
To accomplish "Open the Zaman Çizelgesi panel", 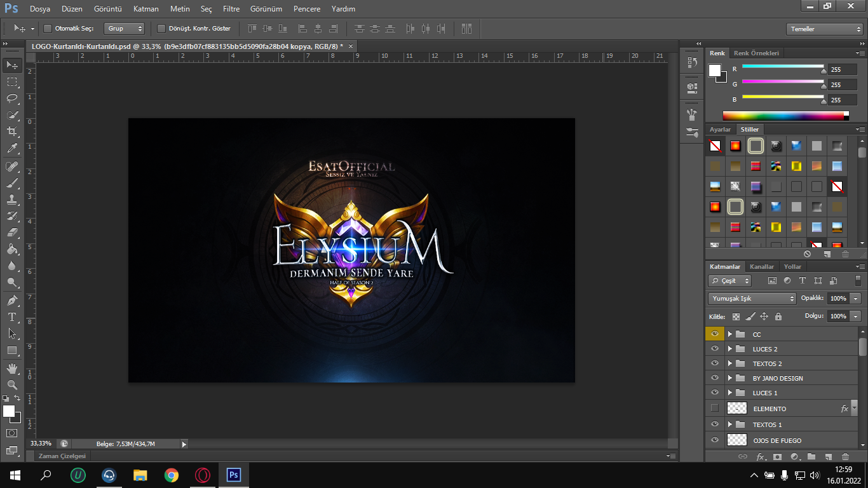I will 62,456.
